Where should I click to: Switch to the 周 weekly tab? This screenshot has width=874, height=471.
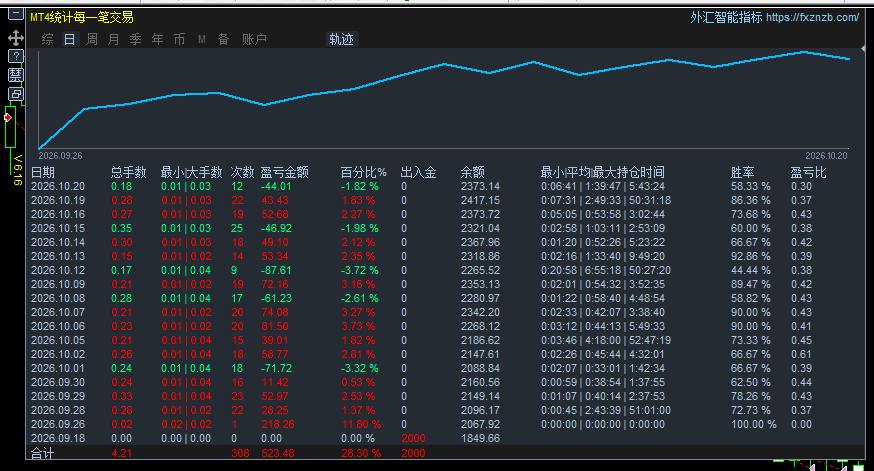92,40
